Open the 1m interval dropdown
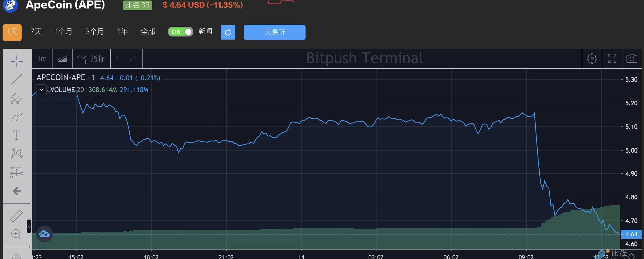 (42, 59)
